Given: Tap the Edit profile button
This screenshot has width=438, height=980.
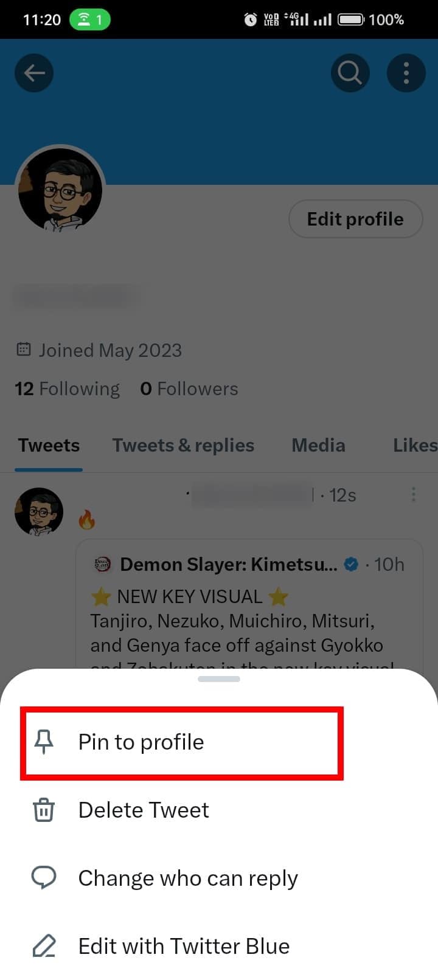Looking at the screenshot, I should (355, 219).
